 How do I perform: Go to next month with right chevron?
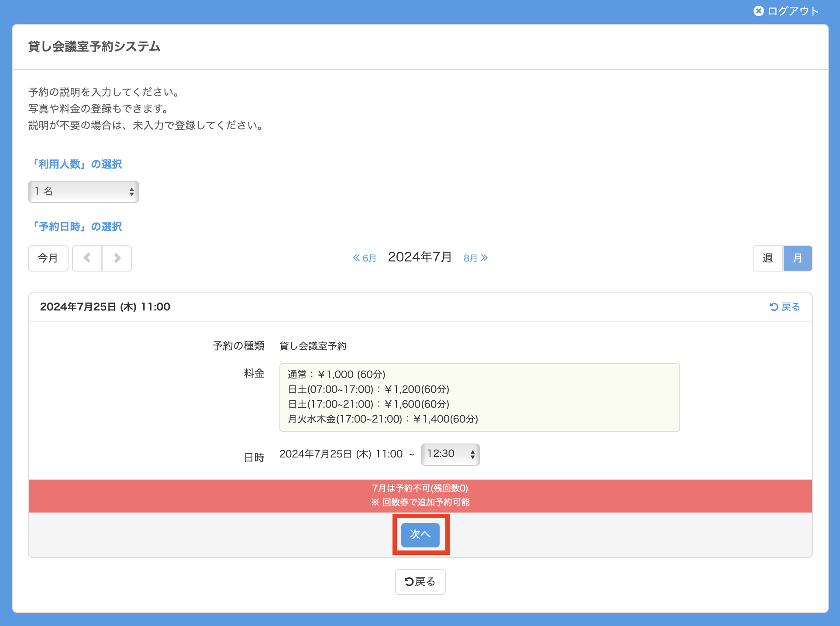pos(117,258)
